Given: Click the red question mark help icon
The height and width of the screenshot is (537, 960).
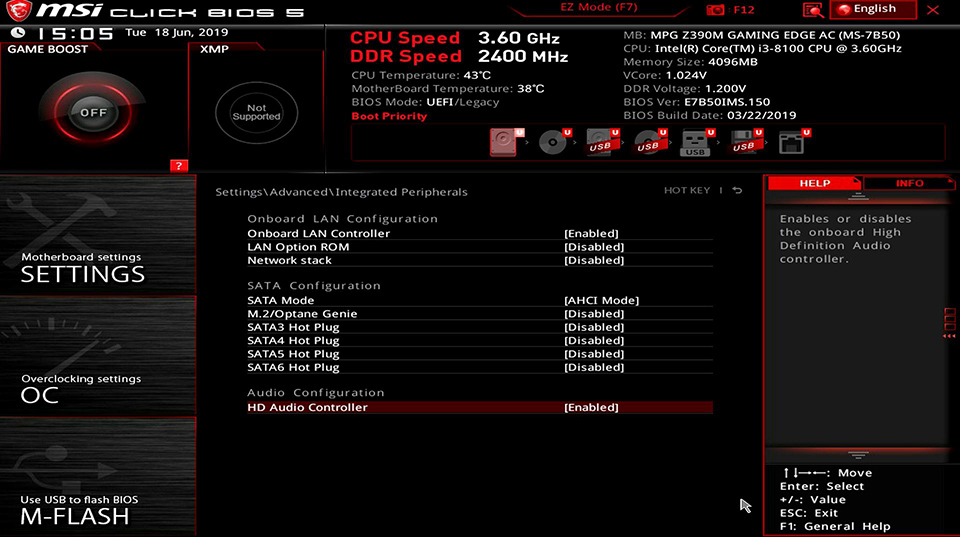Looking at the screenshot, I should (179, 165).
